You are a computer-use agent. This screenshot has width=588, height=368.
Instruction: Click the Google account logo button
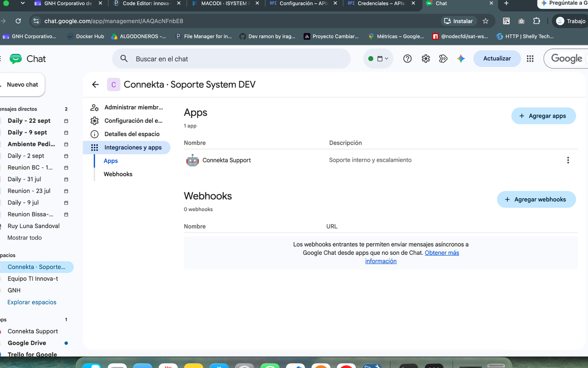click(566, 58)
